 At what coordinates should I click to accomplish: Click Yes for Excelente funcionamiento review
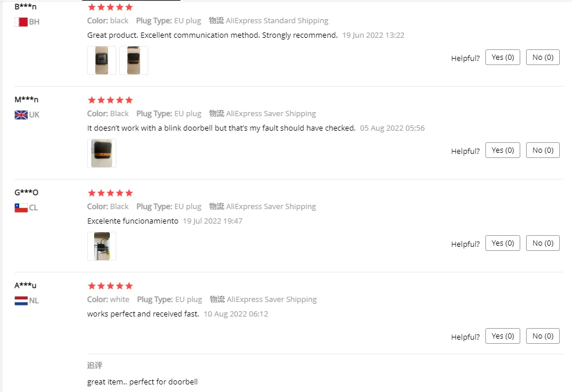[x=503, y=243]
